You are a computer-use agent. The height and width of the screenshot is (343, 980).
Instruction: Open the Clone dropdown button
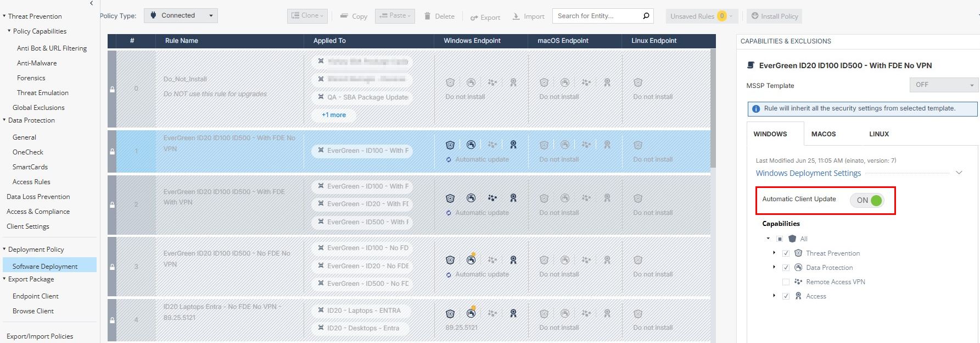(x=307, y=16)
